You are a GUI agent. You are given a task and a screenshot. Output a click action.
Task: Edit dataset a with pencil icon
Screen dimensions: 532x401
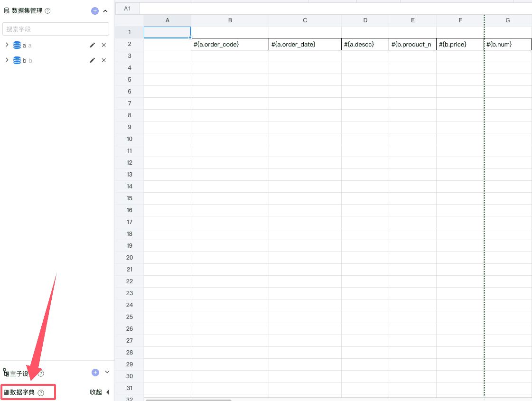coord(93,45)
